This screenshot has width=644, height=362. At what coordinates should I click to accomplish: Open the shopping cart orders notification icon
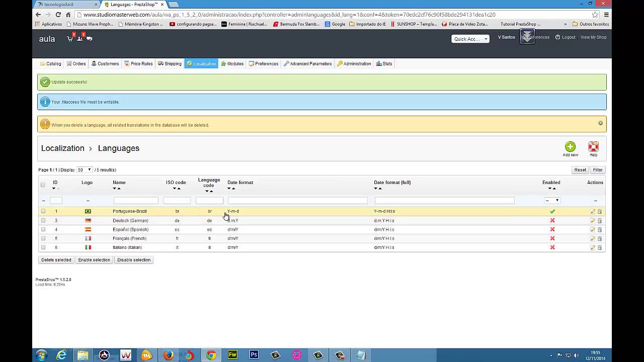(70, 39)
